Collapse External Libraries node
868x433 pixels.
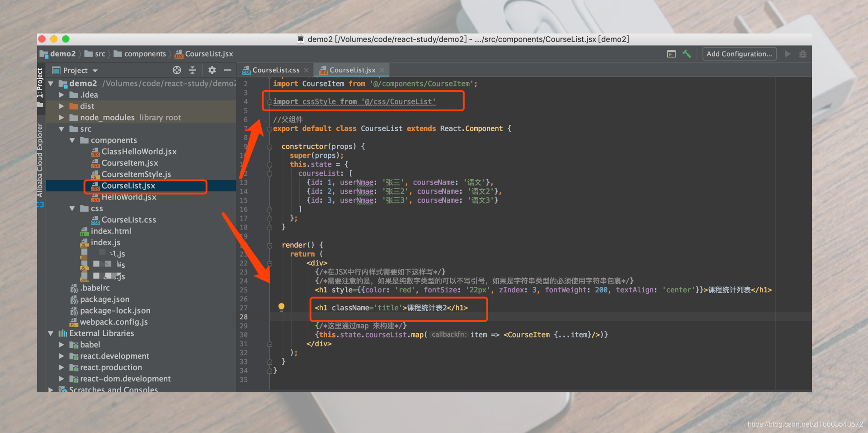[51, 333]
